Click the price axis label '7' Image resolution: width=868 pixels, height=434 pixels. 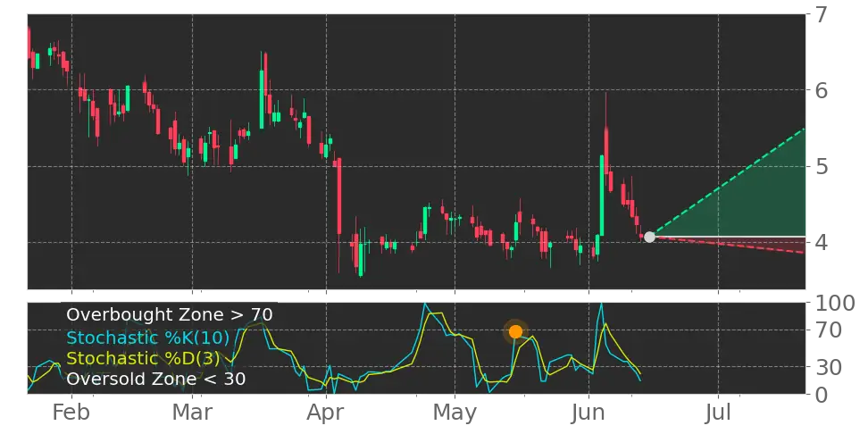pyautogui.click(x=822, y=13)
